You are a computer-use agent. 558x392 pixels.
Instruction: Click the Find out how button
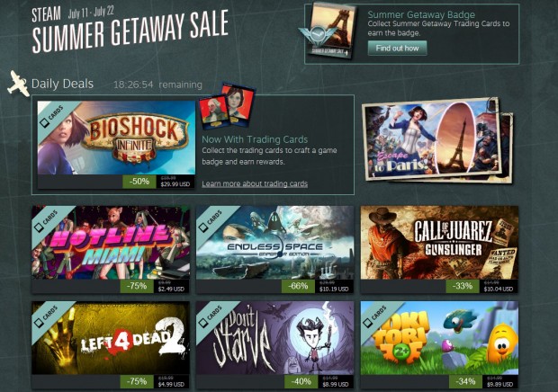(397, 48)
